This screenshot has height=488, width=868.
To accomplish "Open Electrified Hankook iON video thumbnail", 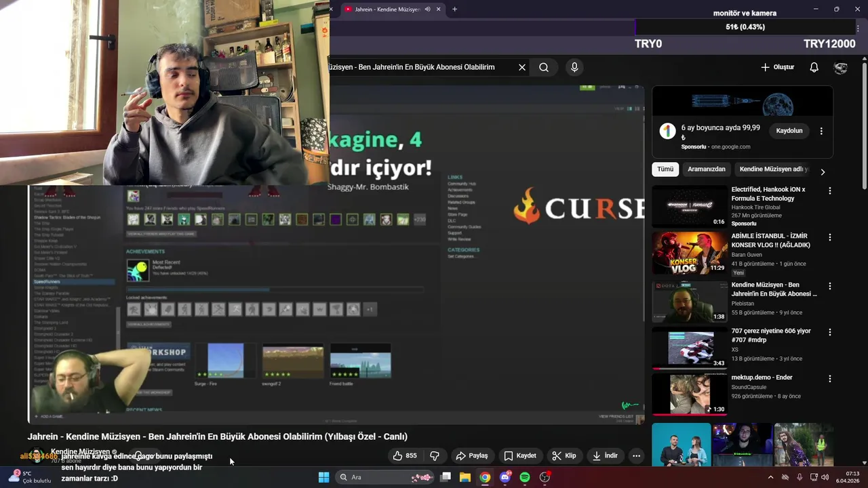I will (x=690, y=207).
